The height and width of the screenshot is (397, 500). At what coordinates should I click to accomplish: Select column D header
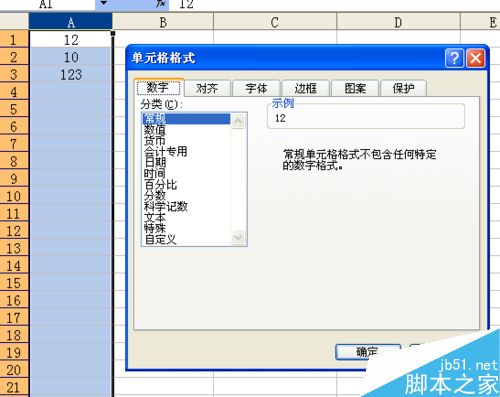(398, 22)
